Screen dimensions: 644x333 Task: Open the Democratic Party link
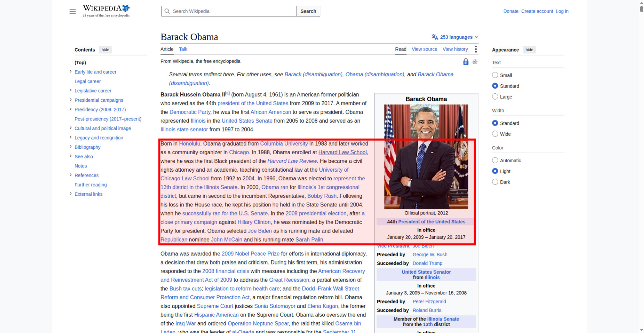(190, 112)
